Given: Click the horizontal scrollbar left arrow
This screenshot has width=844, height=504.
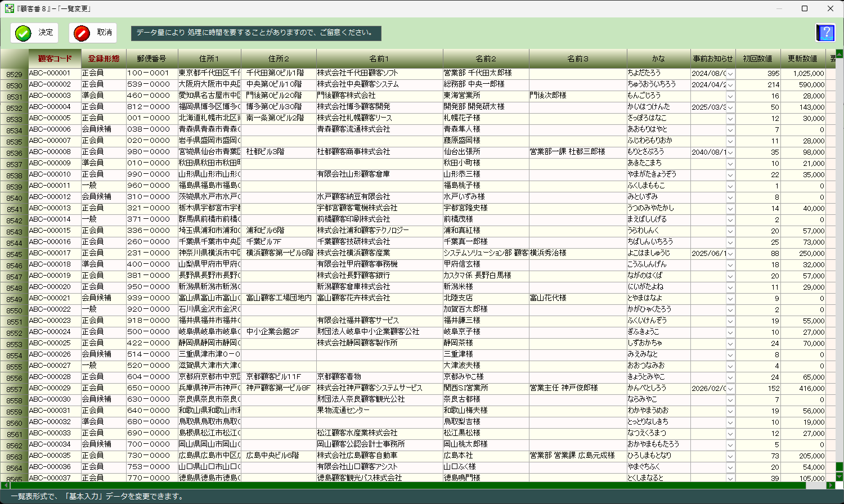Looking at the screenshot, I should pos(5,485).
